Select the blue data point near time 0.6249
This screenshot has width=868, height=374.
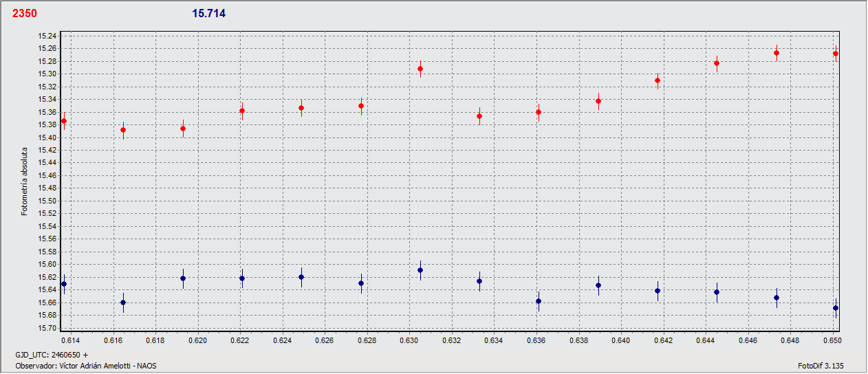[x=301, y=277]
